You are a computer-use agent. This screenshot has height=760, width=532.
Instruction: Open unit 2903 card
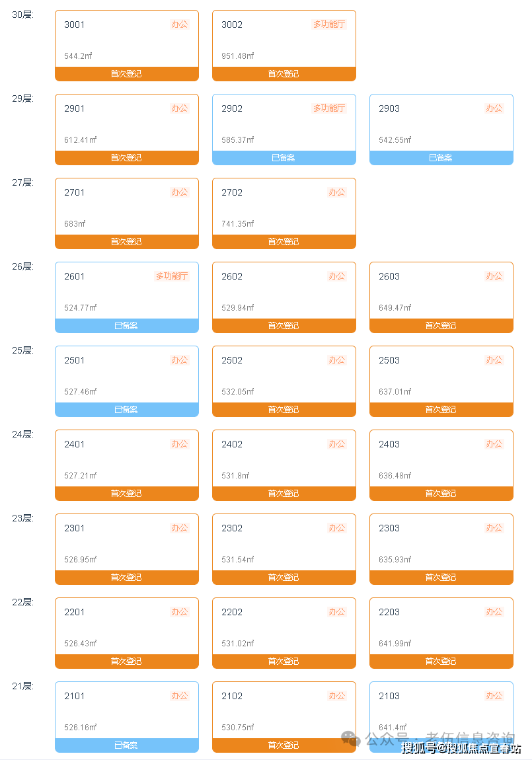pos(441,125)
